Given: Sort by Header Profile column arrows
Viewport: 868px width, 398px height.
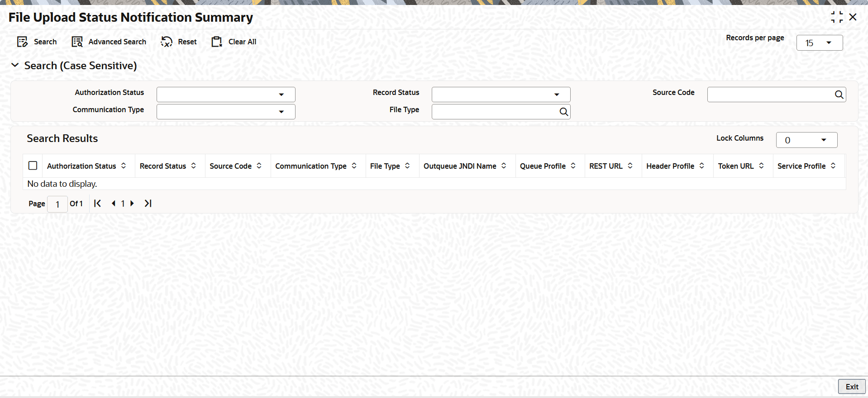Looking at the screenshot, I should tap(702, 166).
